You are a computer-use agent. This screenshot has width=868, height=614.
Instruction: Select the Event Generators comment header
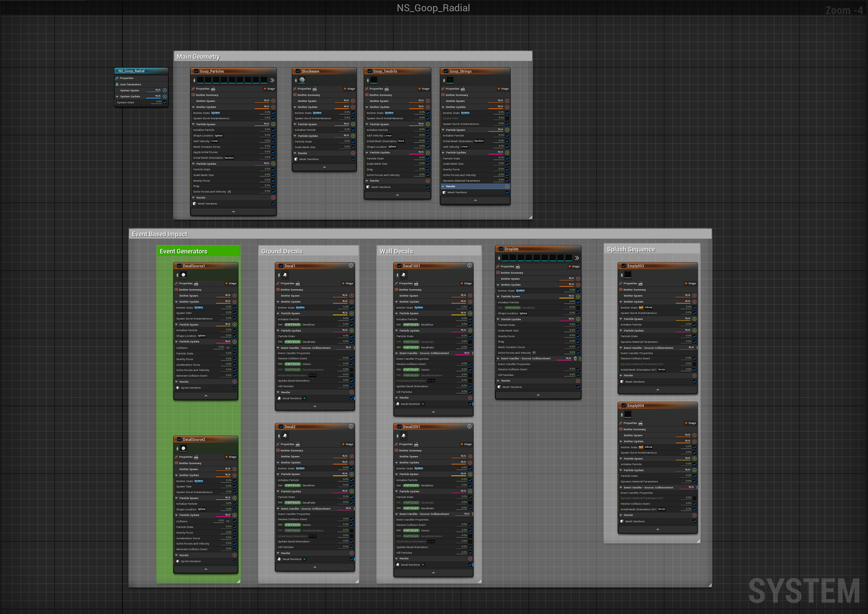coord(198,251)
